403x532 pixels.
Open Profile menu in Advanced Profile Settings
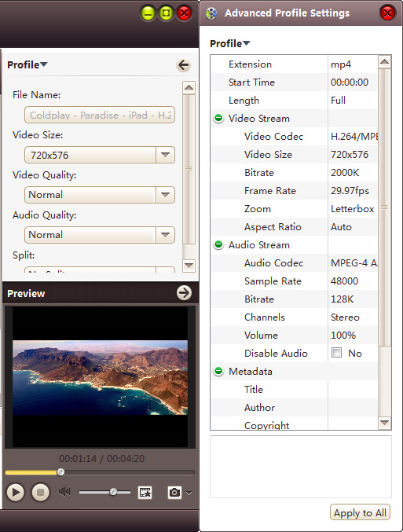click(x=230, y=44)
